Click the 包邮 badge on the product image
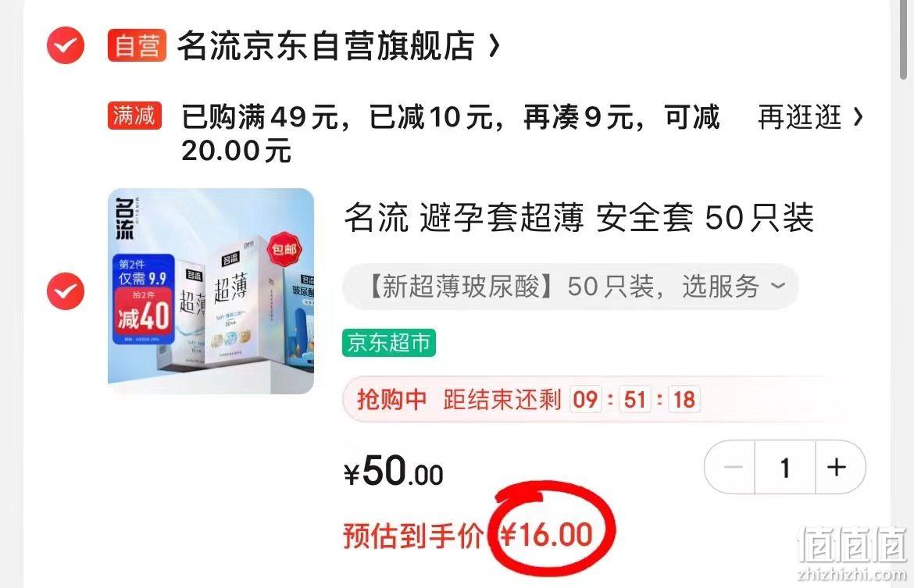This screenshot has height=588, width=914. 284,249
